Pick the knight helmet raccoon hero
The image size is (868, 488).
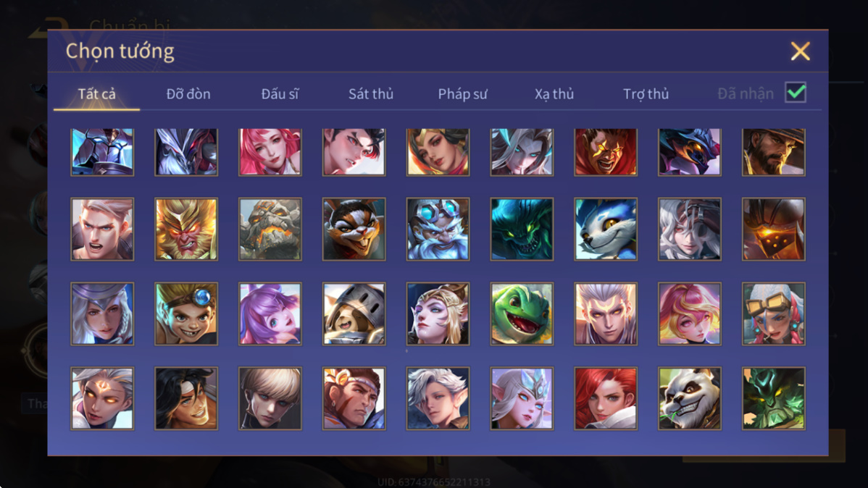[354, 314]
